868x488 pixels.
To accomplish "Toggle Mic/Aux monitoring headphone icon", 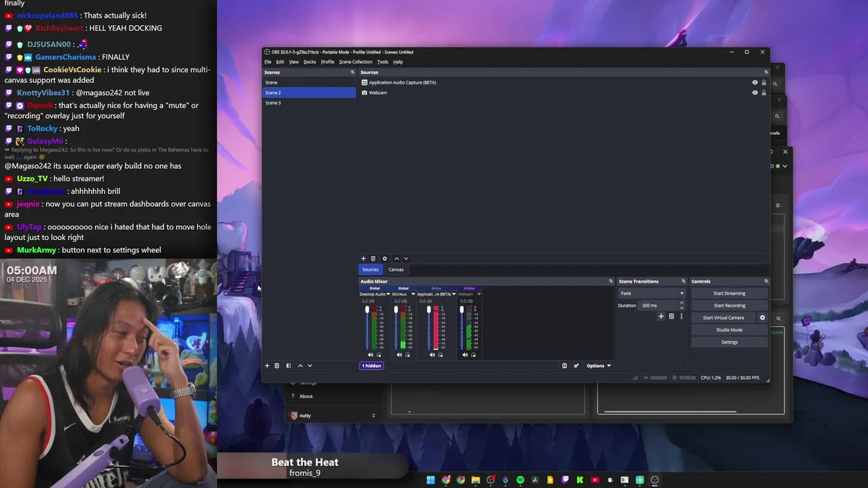I will tap(408, 355).
